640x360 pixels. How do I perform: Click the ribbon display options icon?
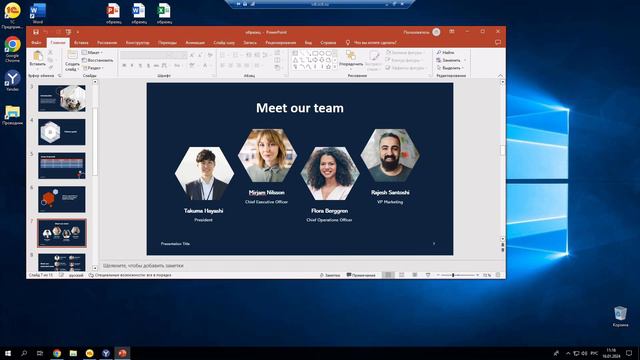(452, 32)
